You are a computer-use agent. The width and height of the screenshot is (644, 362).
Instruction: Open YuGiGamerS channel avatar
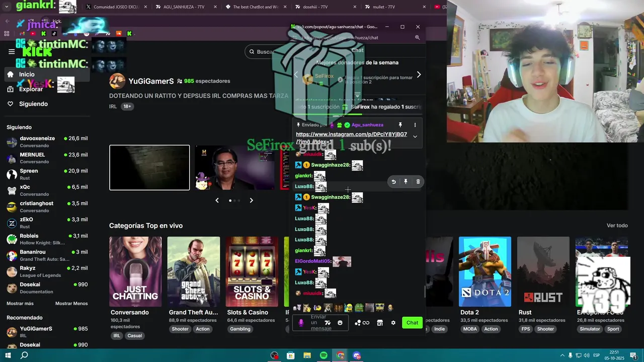pos(117,81)
